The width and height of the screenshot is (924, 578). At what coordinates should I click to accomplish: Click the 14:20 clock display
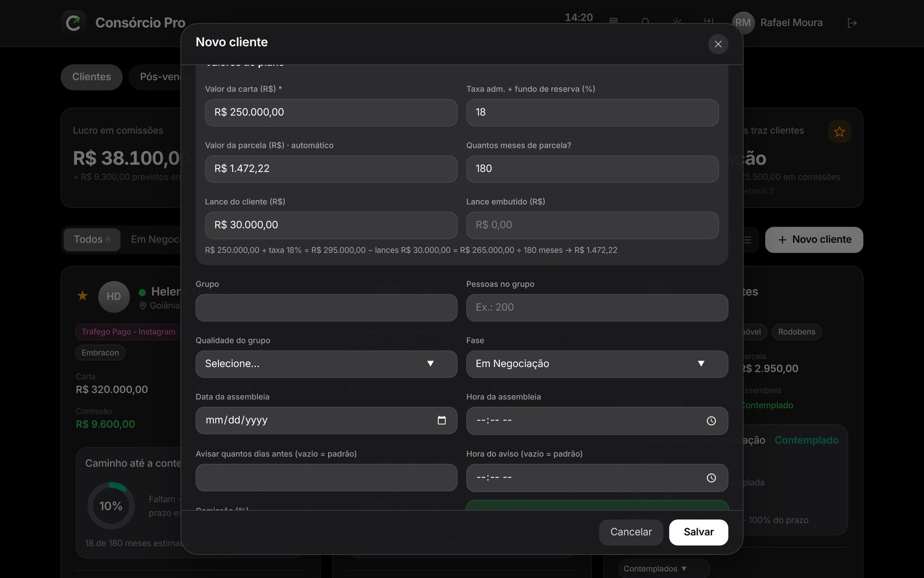pyautogui.click(x=579, y=17)
